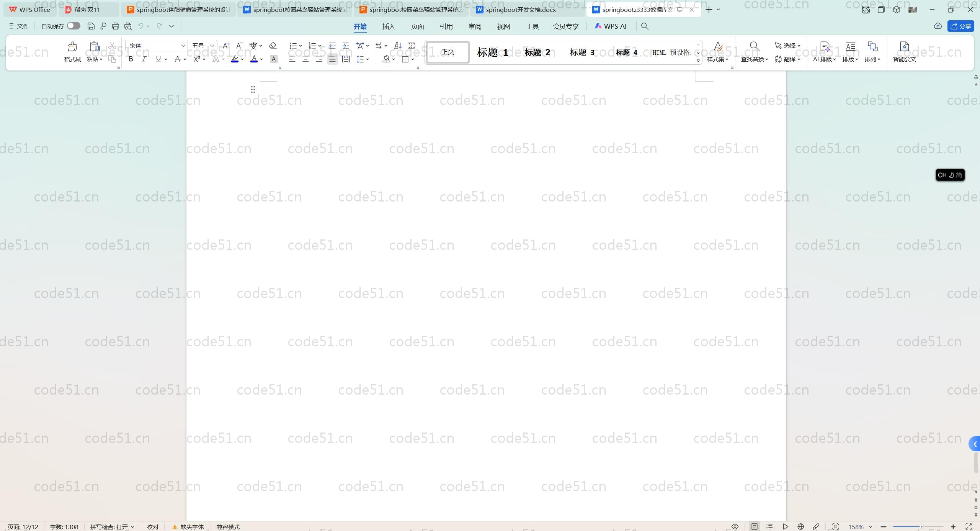The width and height of the screenshot is (980, 531).
Task: Click the clear formatting eraser icon
Action: click(x=273, y=46)
